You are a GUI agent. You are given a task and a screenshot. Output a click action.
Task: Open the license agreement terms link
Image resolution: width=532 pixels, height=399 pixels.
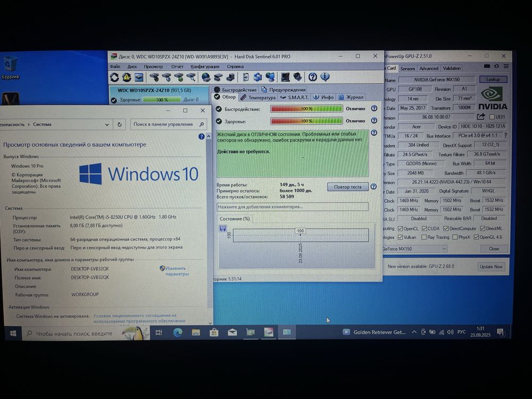pos(139,318)
